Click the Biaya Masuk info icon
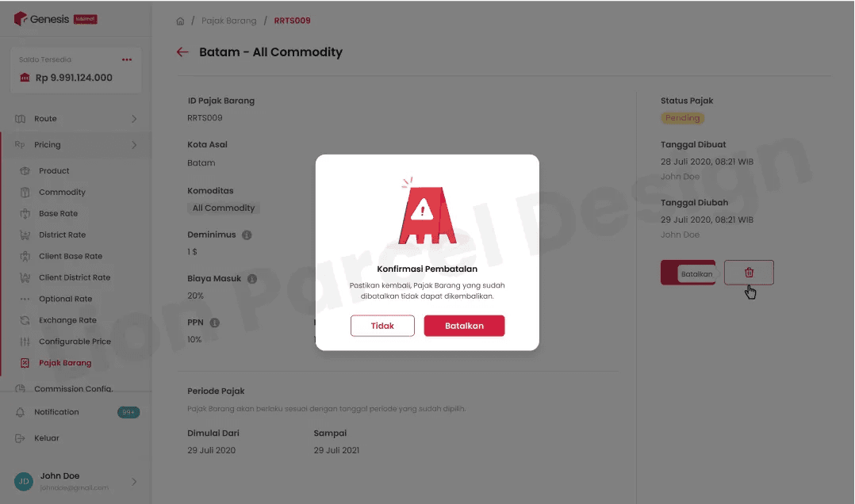Screen dimensions: 855x504 point(252,279)
